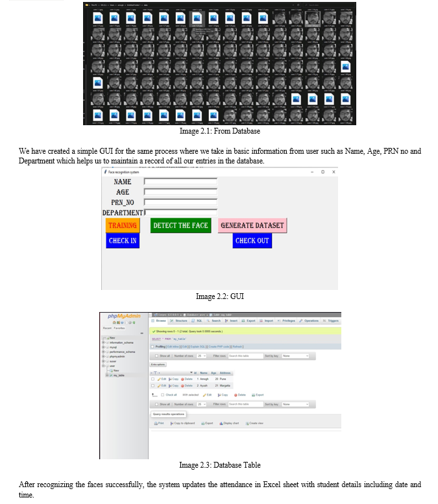Click Edit beside 'With selected'

(x=207, y=395)
